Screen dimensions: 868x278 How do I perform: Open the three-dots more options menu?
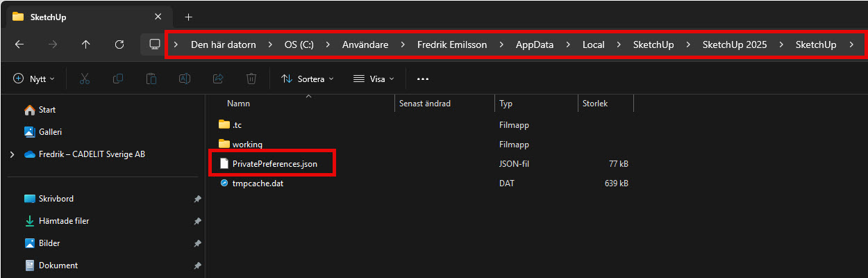(x=423, y=79)
